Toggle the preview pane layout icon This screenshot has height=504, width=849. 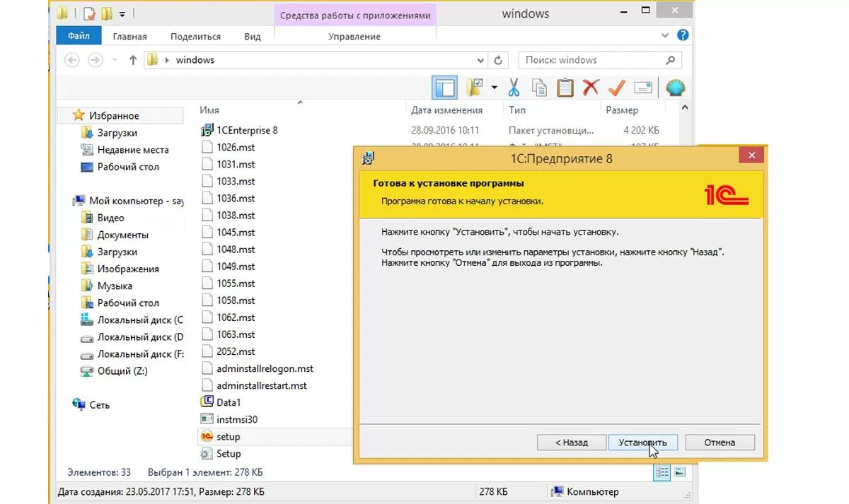tap(444, 88)
